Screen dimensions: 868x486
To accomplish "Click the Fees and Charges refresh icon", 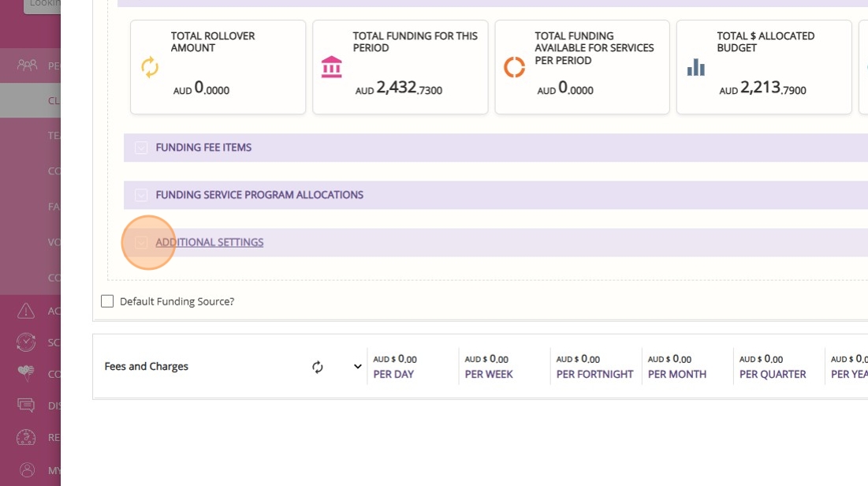I will coord(318,367).
